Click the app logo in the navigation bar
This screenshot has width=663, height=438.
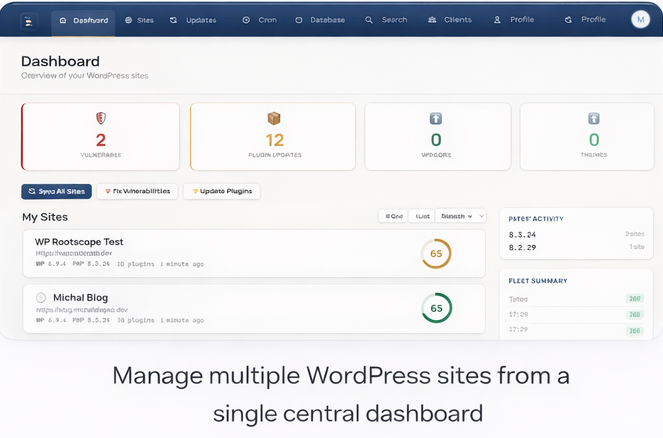tap(29, 22)
